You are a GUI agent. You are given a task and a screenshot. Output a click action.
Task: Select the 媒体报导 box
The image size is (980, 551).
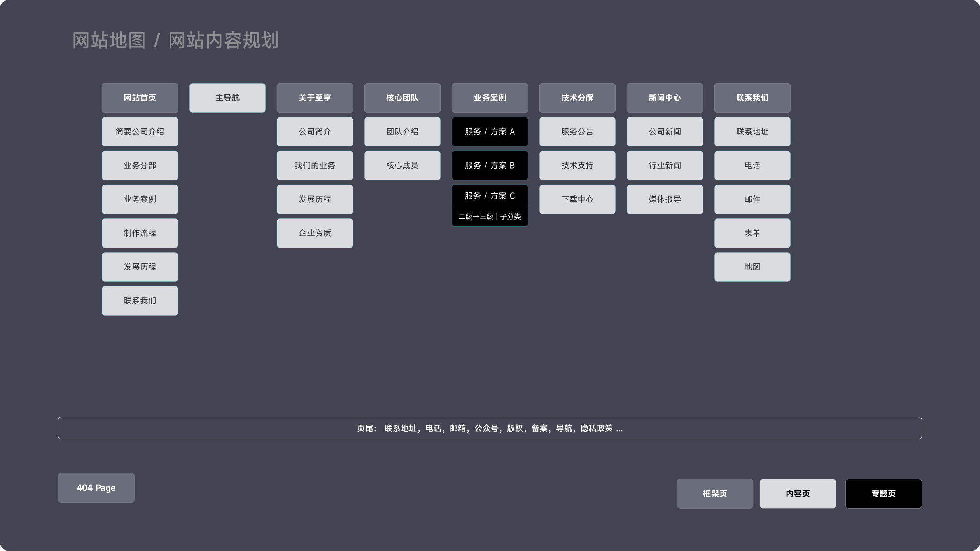(x=665, y=199)
